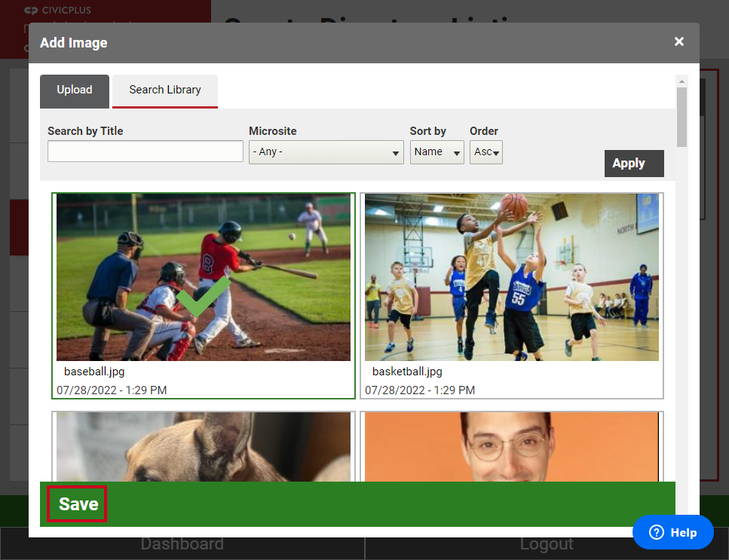729x560 pixels.
Task: Close the Add Image dialog
Action: click(x=678, y=41)
